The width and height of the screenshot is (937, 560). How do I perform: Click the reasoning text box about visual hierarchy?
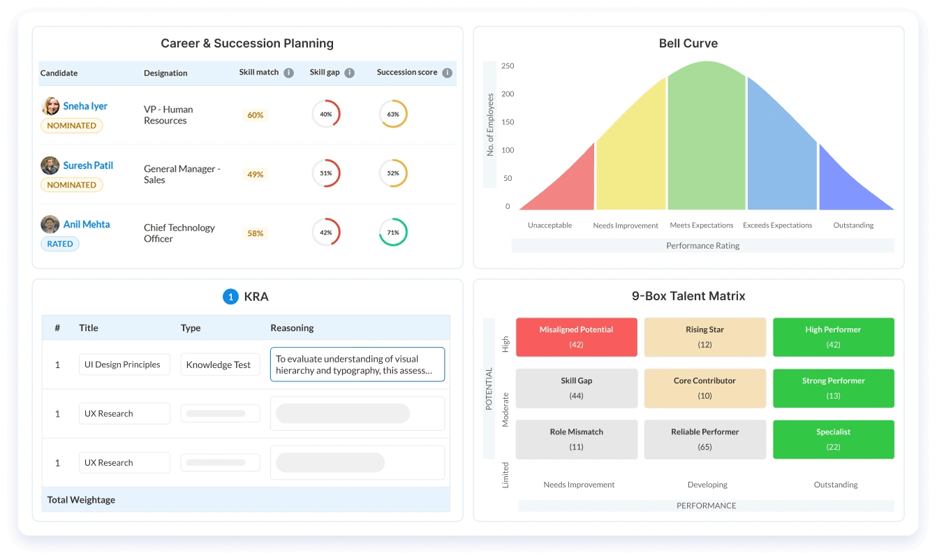point(357,364)
